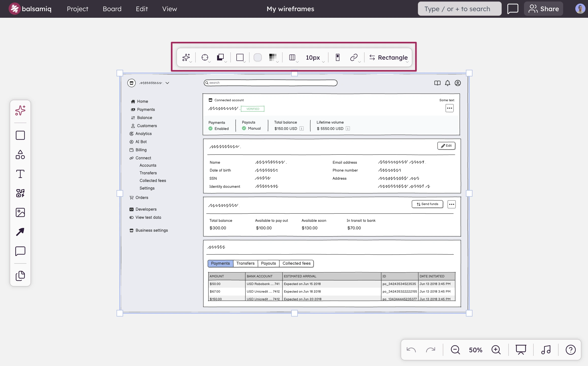Click the undo arrow icon
Screen dimensions: 588x366
[411, 350]
